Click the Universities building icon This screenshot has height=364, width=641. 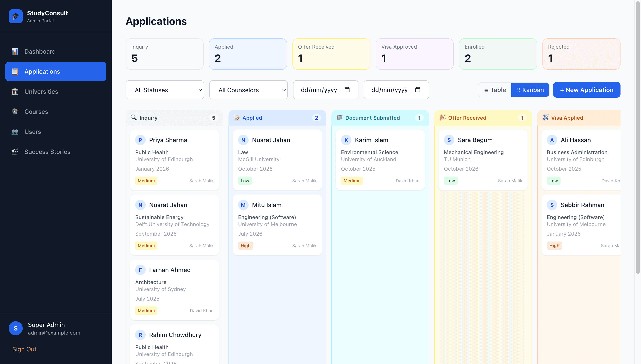15,92
